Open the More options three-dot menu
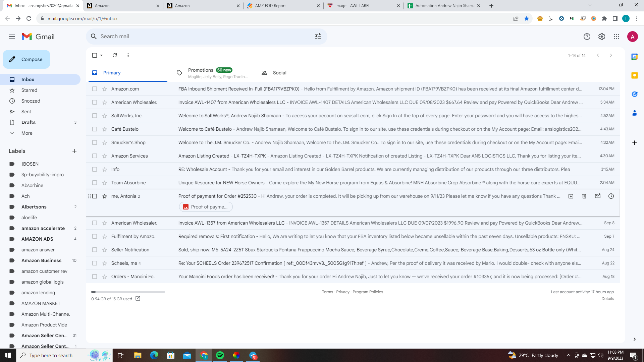Image resolution: width=644 pixels, height=362 pixels. point(128,55)
